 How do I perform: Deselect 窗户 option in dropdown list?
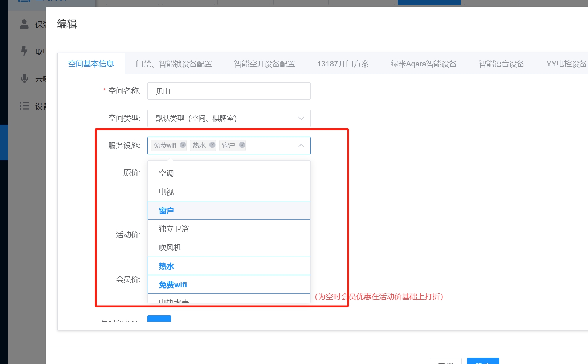coord(229,210)
